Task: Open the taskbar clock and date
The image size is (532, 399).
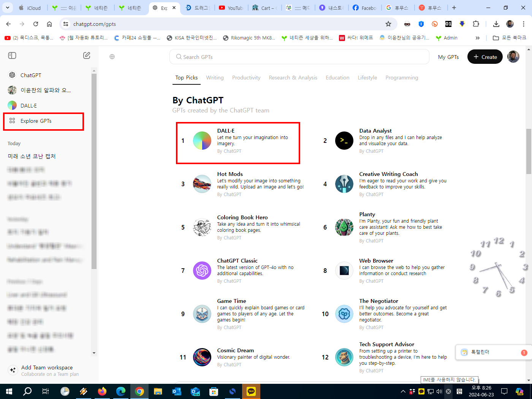Action: [481, 391]
